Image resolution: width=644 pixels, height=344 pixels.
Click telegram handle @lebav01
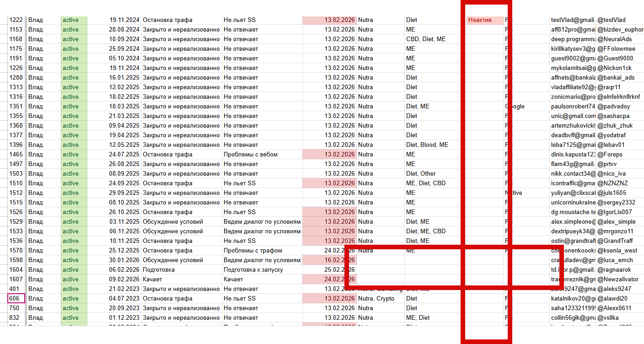(620, 145)
